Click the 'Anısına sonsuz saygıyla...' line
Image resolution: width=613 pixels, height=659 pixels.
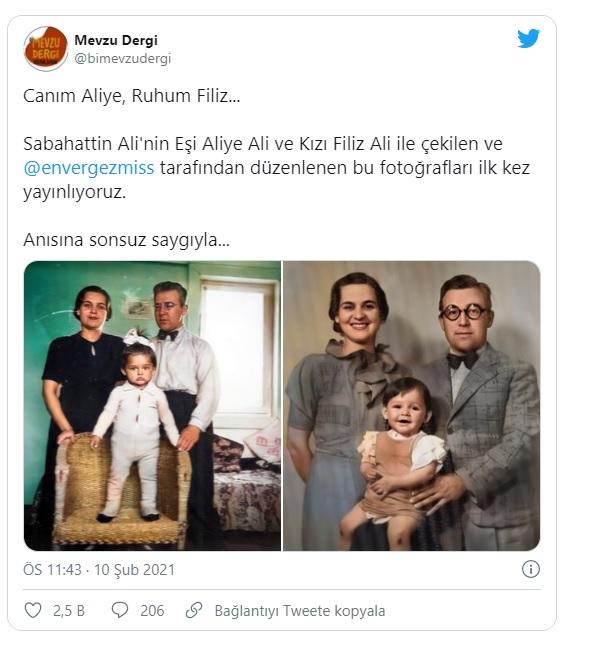(126, 240)
